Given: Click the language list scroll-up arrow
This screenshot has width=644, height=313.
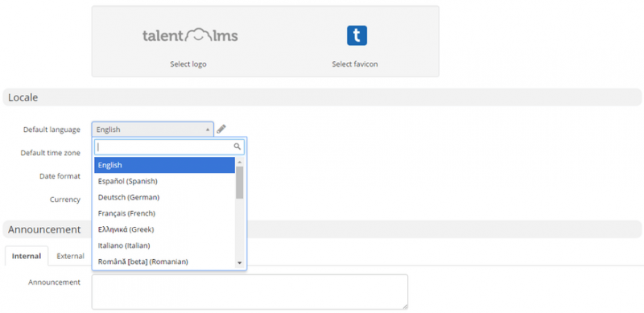Looking at the screenshot, I should coord(240,162).
